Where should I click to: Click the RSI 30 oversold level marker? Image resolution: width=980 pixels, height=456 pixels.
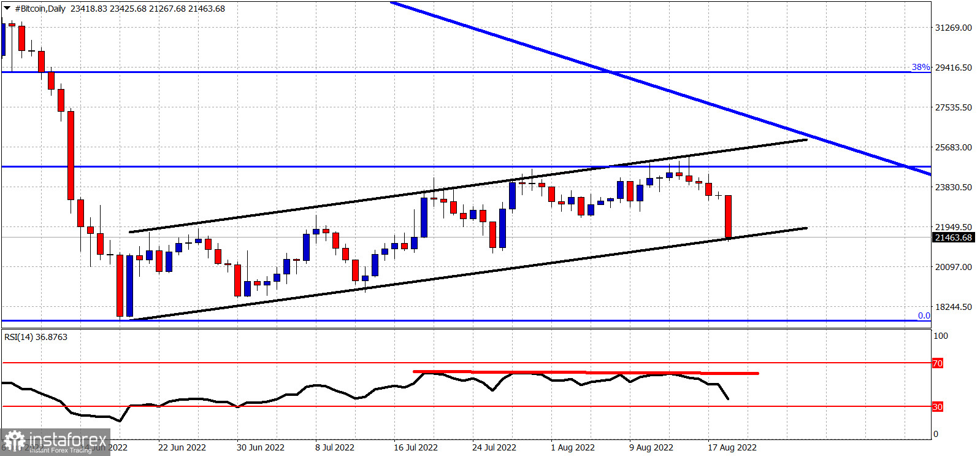tap(937, 407)
